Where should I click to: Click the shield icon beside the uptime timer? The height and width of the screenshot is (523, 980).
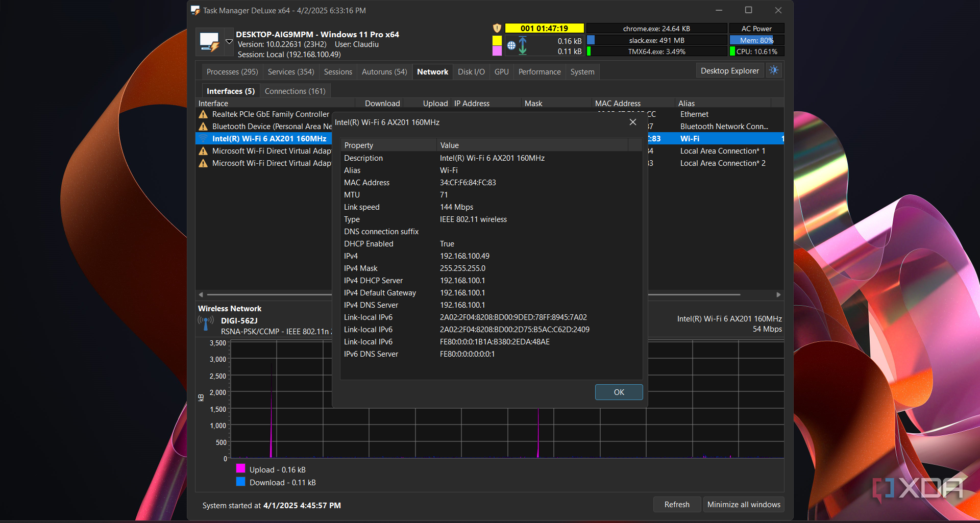click(x=497, y=28)
